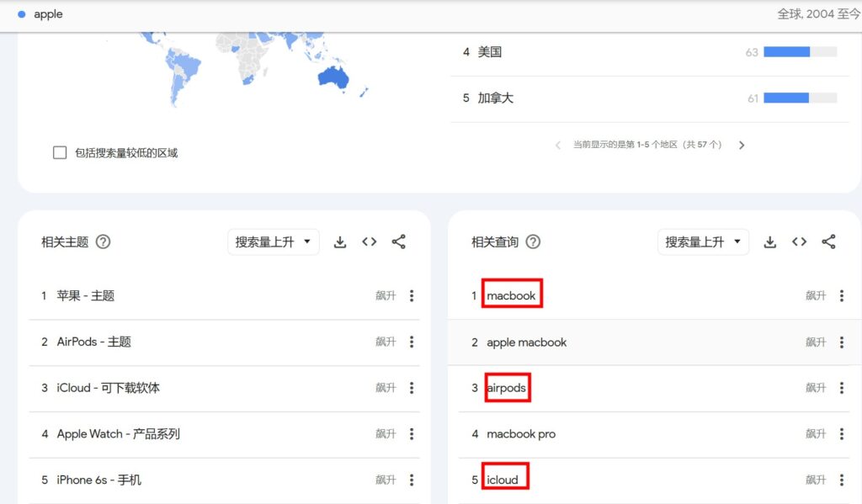This screenshot has height=504, width=862.
Task: Open more options for macbook pro query
Action: (842, 434)
